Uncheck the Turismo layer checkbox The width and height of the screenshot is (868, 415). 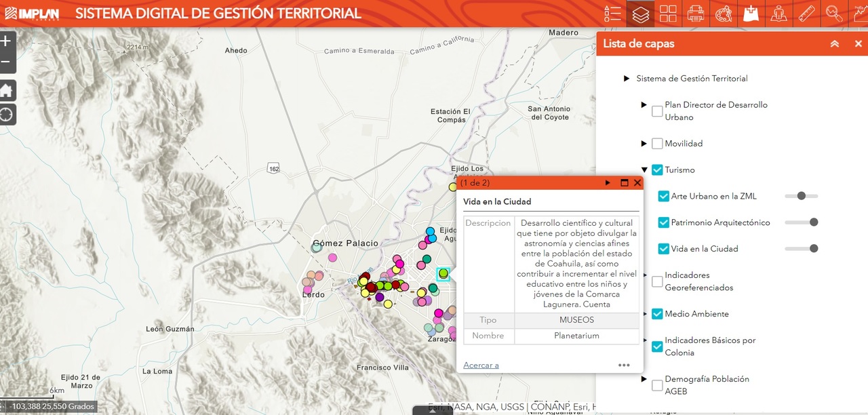point(657,170)
